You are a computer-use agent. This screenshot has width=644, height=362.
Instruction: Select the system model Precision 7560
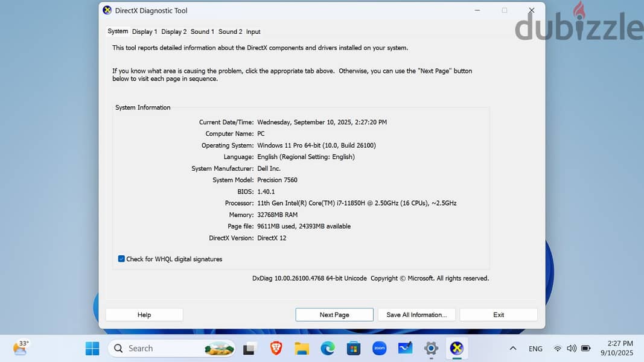tap(277, 180)
